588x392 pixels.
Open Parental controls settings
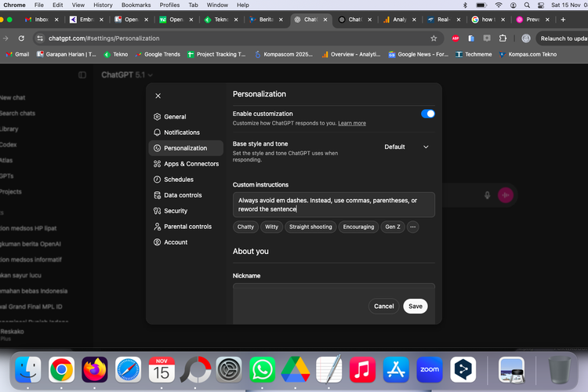[x=187, y=227]
